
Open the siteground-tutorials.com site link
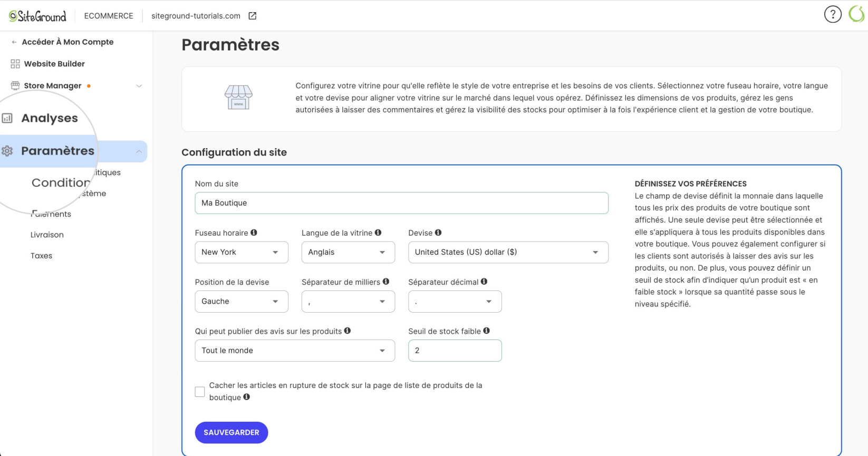[196, 16]
